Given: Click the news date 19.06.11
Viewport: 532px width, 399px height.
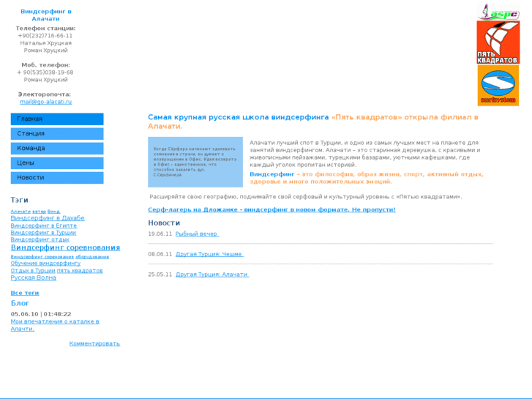Looking at the screenshot, I should [x=160, y=234].
